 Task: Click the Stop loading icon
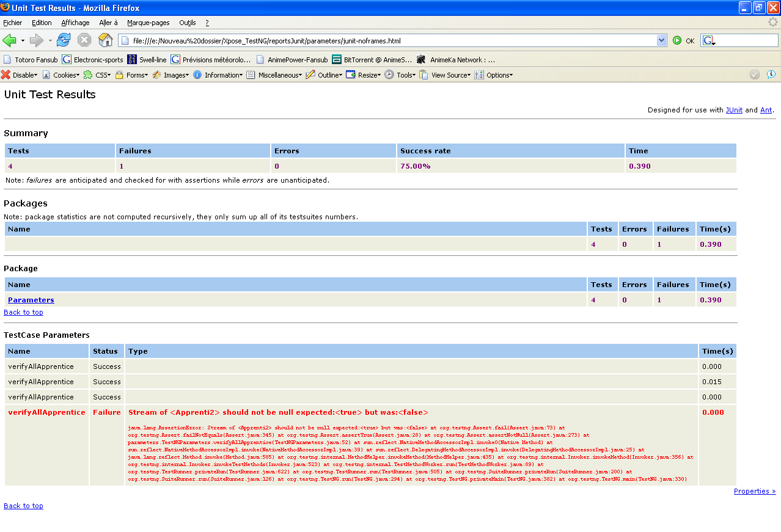tap(84, 40)
